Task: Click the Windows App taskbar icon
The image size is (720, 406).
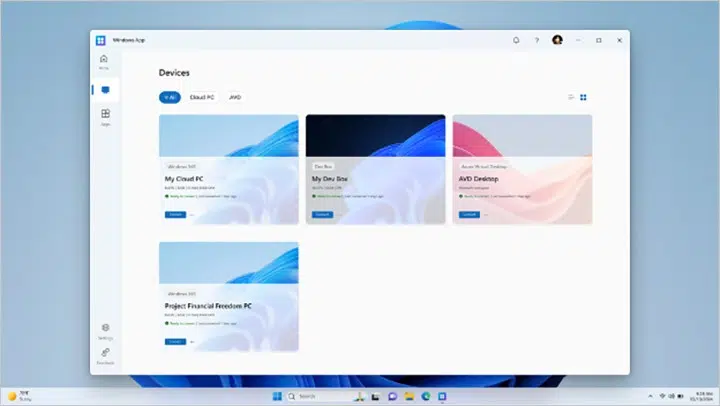Action: point(442,396)
